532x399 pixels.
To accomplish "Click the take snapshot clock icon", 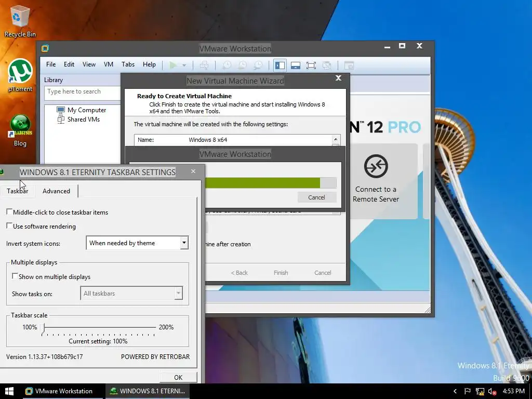I will [227, 65].
